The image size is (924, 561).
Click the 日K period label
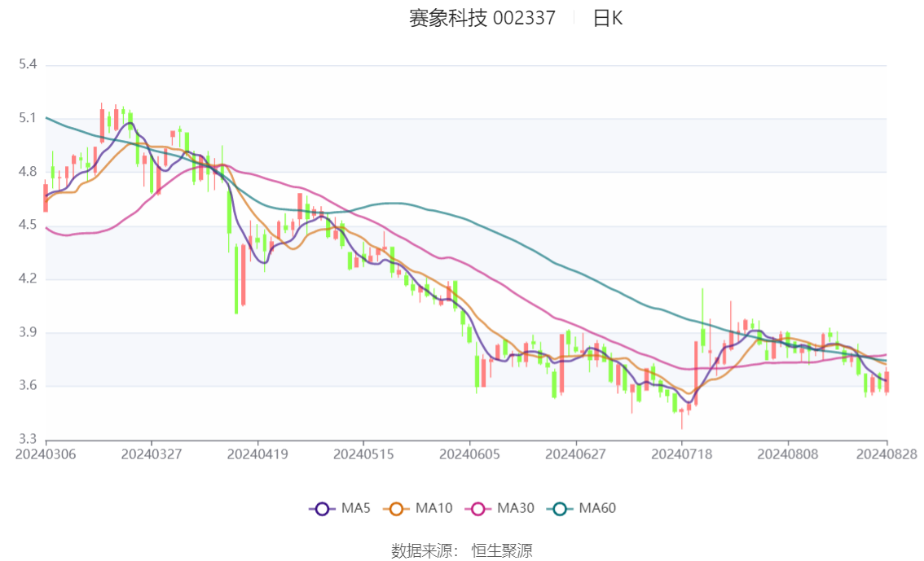click(x=608, y=18)
